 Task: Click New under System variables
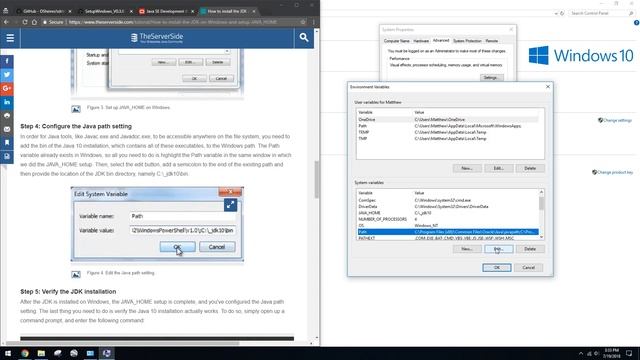click(467, 249)
